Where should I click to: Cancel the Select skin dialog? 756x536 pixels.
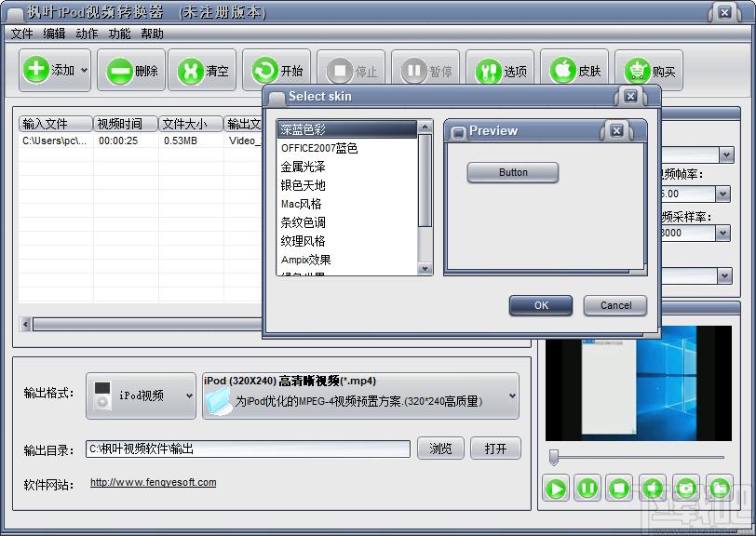(x=615, y=305)
